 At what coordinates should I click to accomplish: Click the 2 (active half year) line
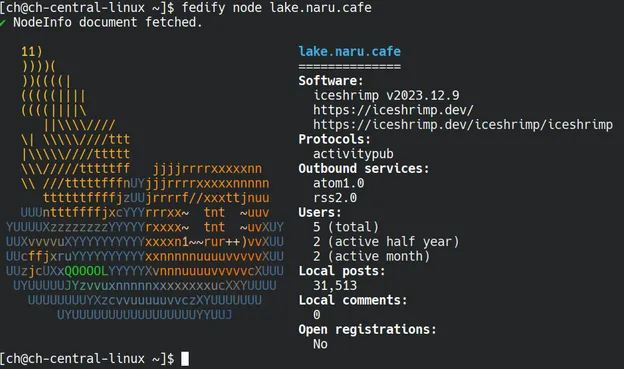pyautogui.click(x=386, y=242)
